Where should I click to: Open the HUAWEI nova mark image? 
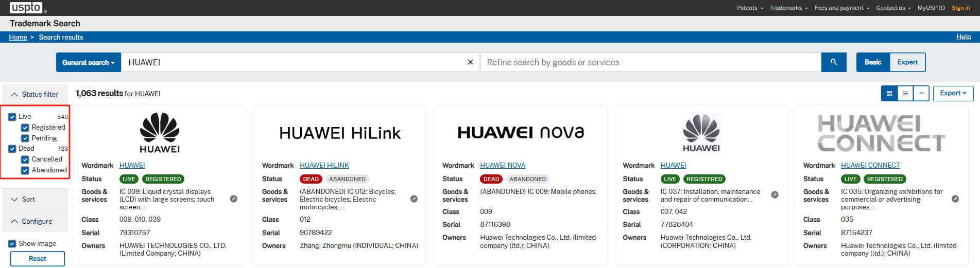tap(521, 133)
